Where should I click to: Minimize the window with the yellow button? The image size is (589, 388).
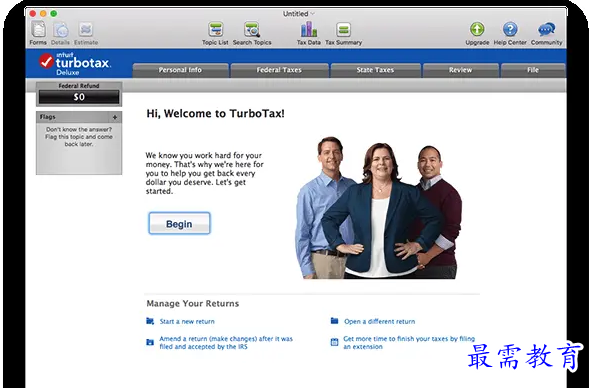43,14
